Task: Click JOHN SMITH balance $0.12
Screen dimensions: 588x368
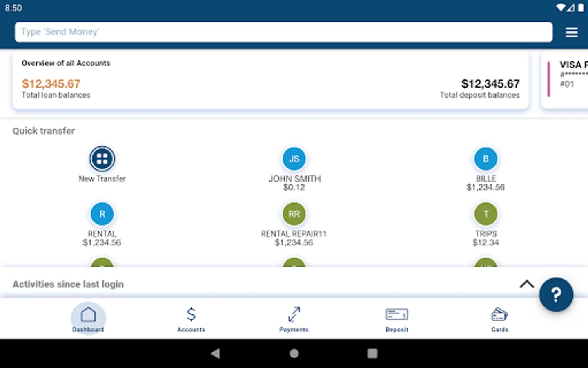Action: tap(294, 187)
